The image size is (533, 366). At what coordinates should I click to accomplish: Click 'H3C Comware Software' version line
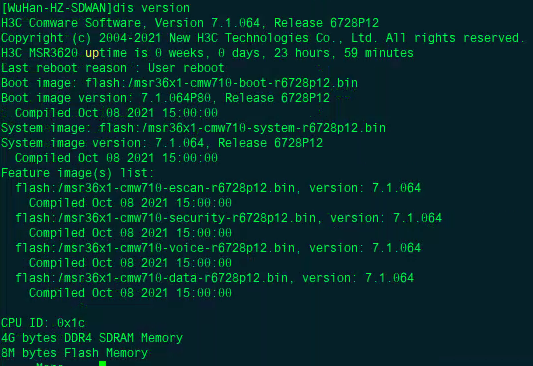click(190, 23)
